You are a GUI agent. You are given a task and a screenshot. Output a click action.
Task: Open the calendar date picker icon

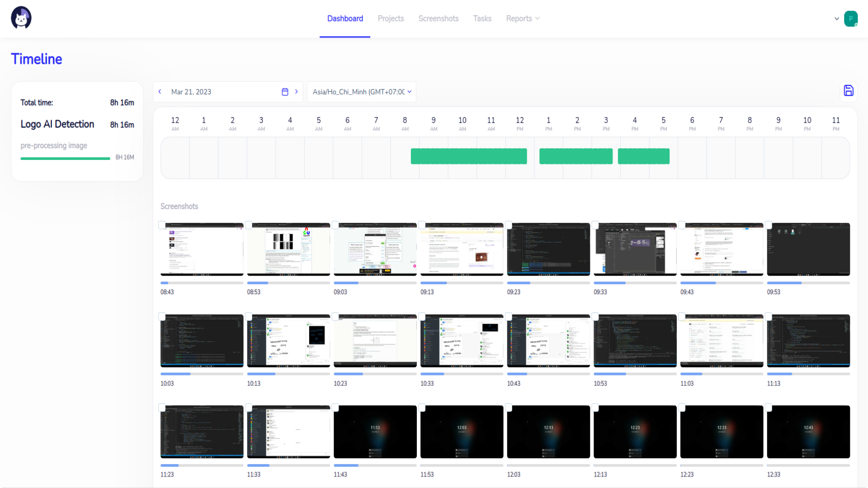point(285,92)
